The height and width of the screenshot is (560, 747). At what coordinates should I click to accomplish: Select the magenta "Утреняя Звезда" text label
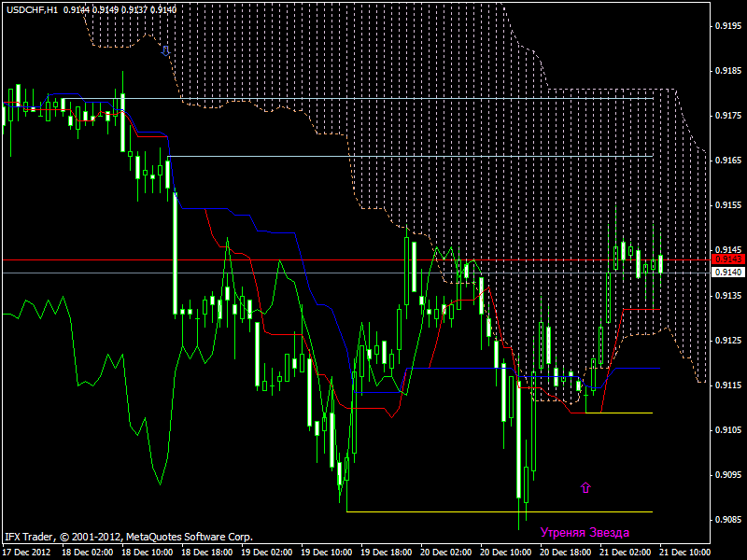[x=585, y=532]
